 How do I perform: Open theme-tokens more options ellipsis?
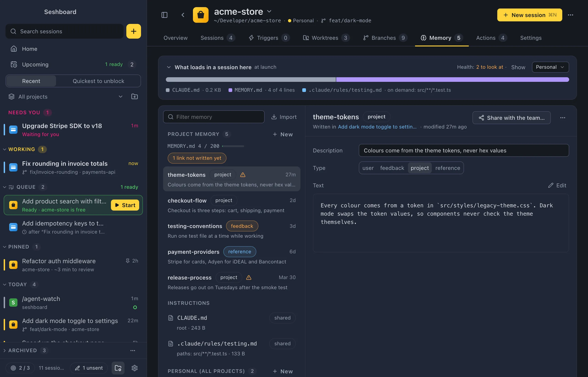pos(563,118)
